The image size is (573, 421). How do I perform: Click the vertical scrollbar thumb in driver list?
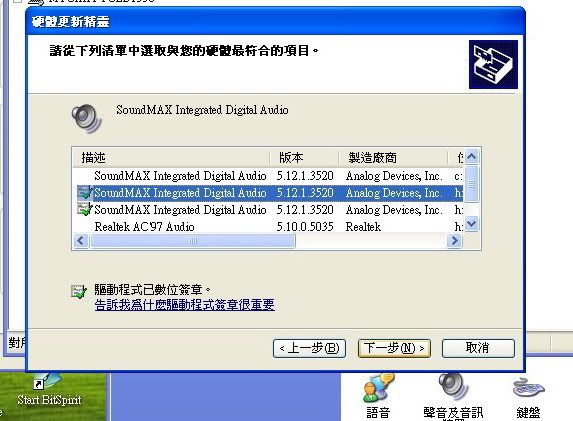pos(471,183)
